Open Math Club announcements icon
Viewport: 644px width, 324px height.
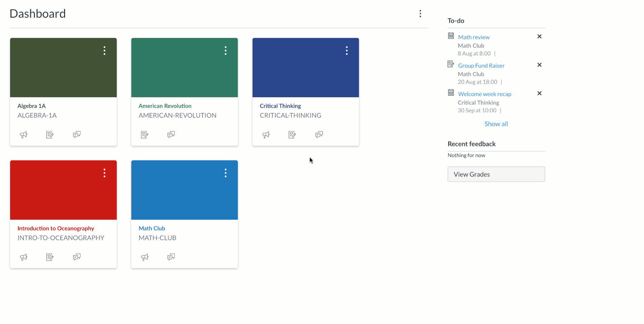(x=145, y=257)
